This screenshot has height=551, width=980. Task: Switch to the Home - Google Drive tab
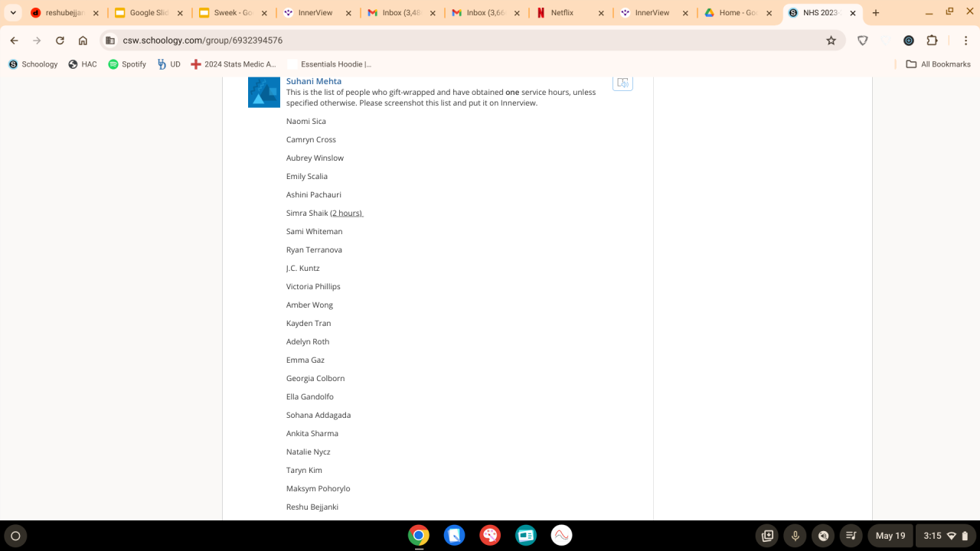click(738, 13)
